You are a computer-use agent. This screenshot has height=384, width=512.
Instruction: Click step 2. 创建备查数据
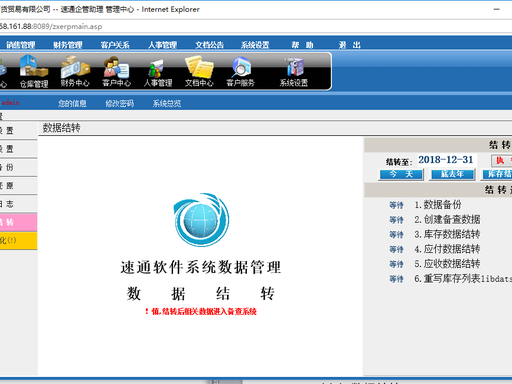[447, 219]
